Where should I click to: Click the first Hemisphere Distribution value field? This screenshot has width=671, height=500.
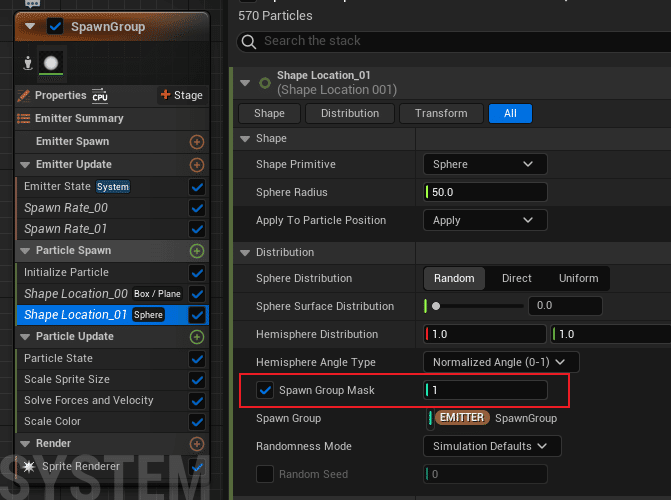point(485,334)
